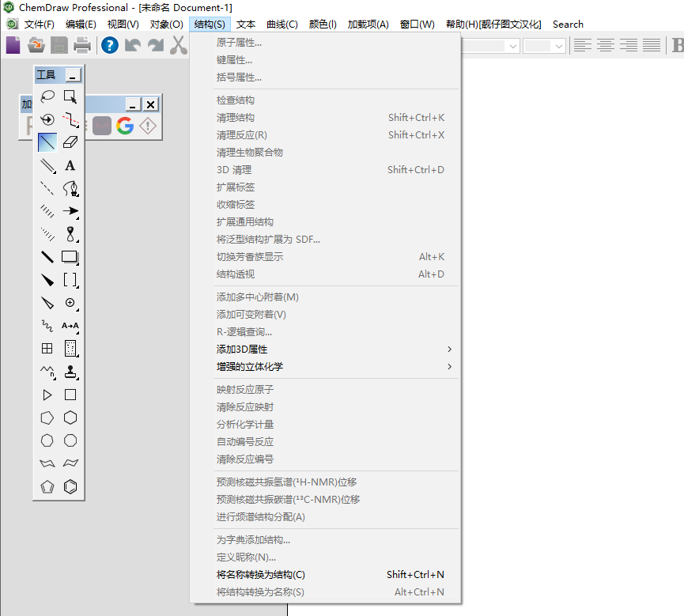Center align text

pyautogui.click(x=606, y=45)
